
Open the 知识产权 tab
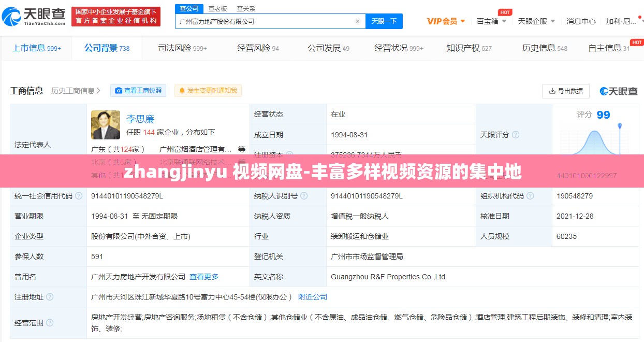[x=469, y=48]
